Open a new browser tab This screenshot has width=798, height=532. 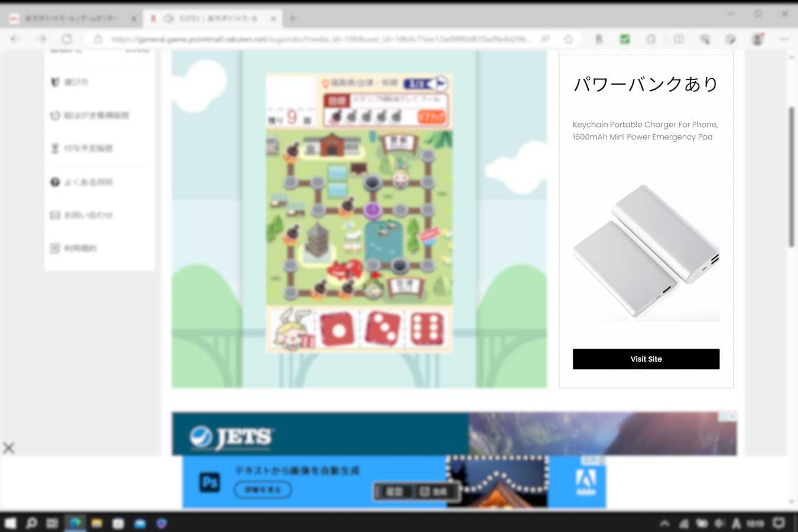(293, 19)
